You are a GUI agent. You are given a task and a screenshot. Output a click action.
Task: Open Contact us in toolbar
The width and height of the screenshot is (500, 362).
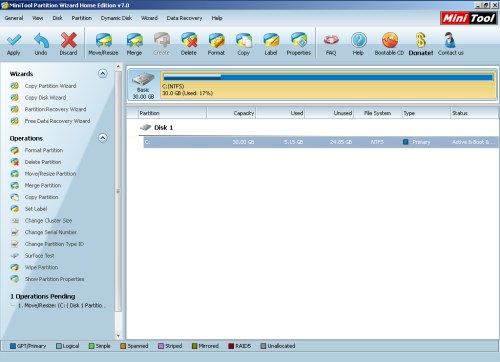[x=450, y=44]
